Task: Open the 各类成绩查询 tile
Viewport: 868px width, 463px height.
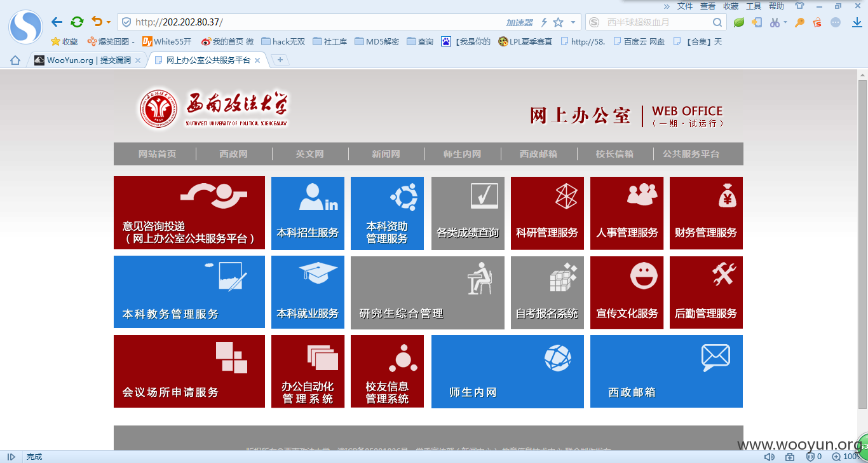Action: click(468, 213)
